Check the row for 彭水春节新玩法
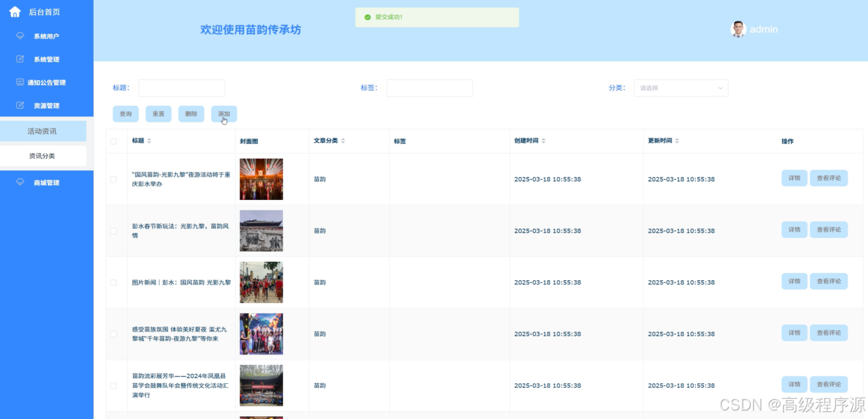The height and width of the screenshot is (419, 868). coord(114,231)
